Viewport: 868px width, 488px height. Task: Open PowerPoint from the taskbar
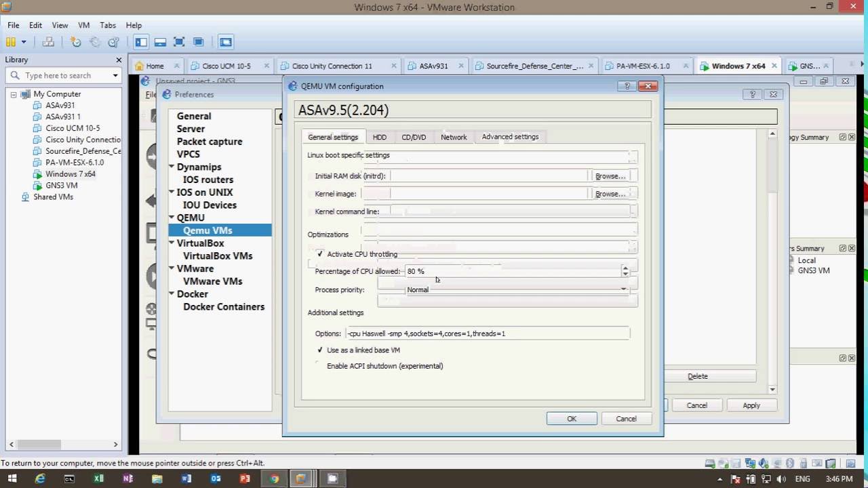click(245, 479)
